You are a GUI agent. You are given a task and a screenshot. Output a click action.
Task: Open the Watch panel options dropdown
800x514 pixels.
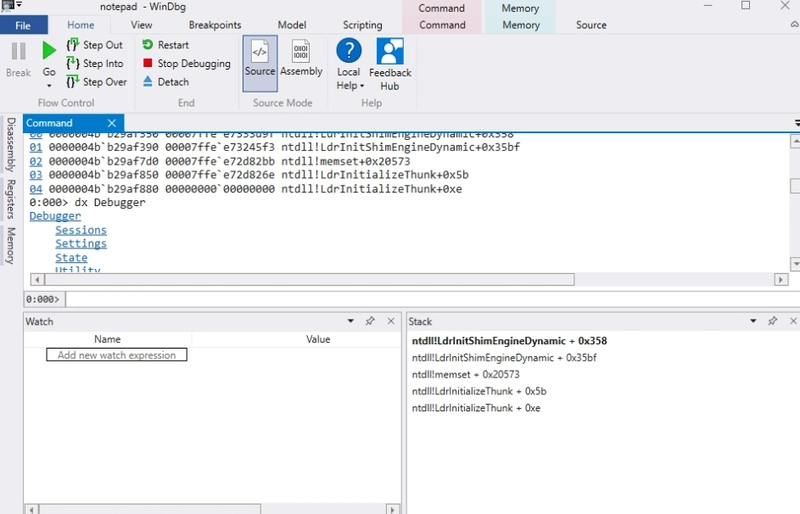(x=351, y=321)
